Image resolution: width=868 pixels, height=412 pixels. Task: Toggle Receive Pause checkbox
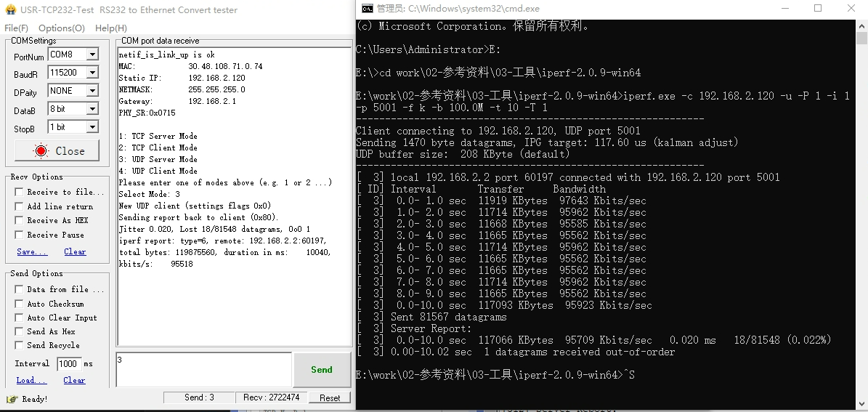click(19, 235)
